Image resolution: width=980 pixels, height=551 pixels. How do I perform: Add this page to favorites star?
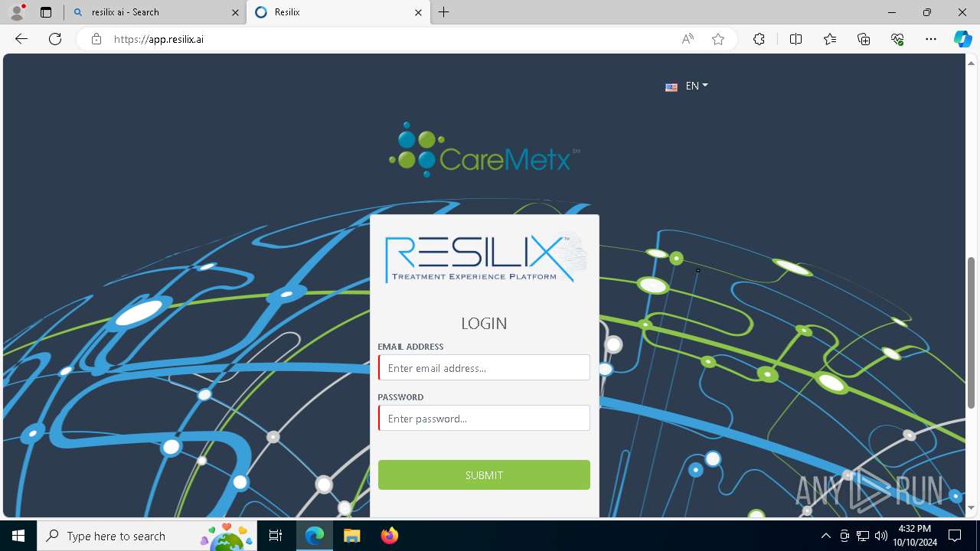[x=718, y=39]
